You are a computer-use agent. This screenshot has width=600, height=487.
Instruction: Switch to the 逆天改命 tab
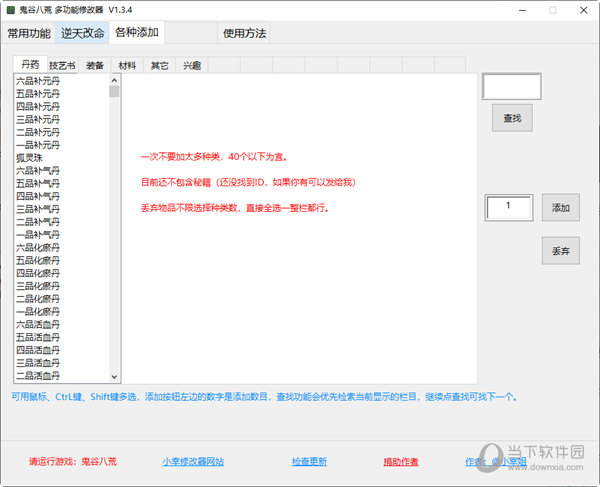pos(82,33)
